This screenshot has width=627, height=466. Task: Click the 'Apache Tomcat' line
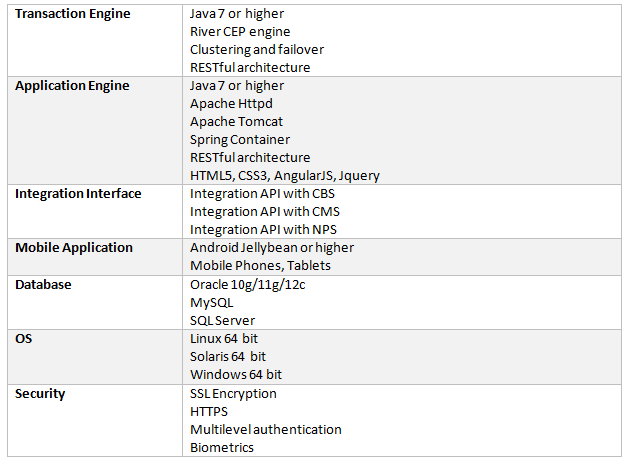click(x=236, y=122)
